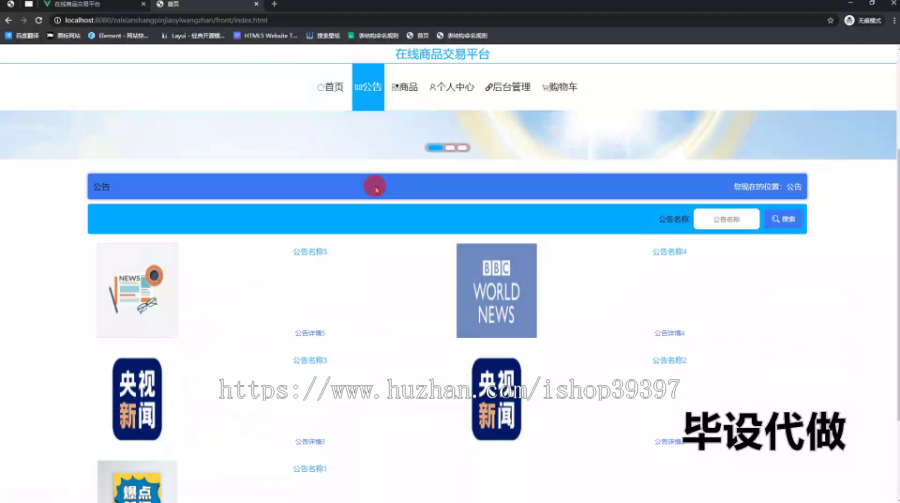This screenshot has height=503, width=900.
Task: Open the 公告名称5 link
Action: pyautogui.click(x=310, y=252)
